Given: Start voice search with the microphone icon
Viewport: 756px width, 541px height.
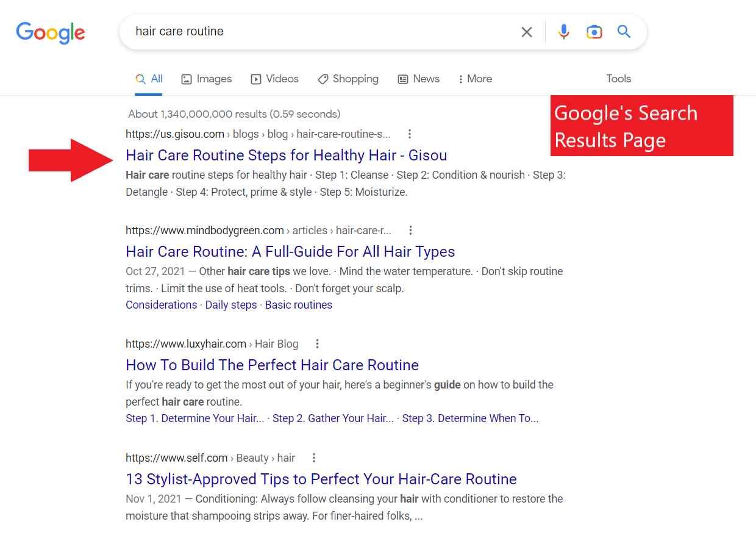Looking at the screenshot, I should [x=564, y=32].
